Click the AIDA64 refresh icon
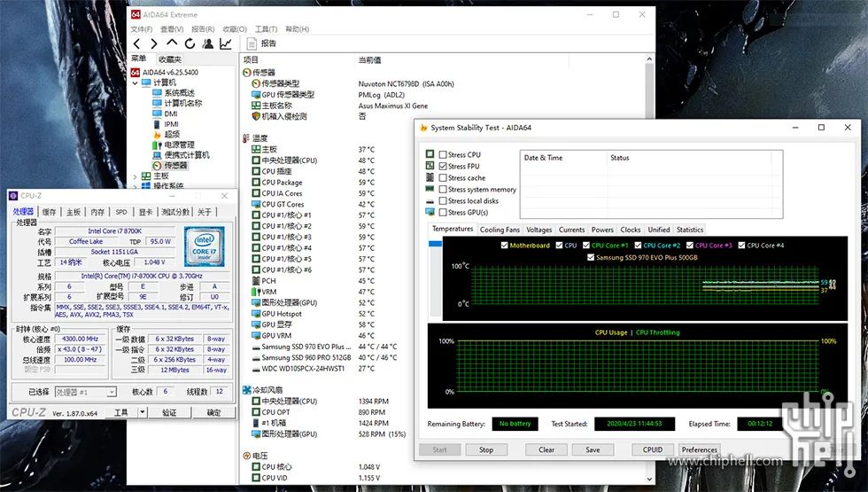 click(x=190, y=43)
